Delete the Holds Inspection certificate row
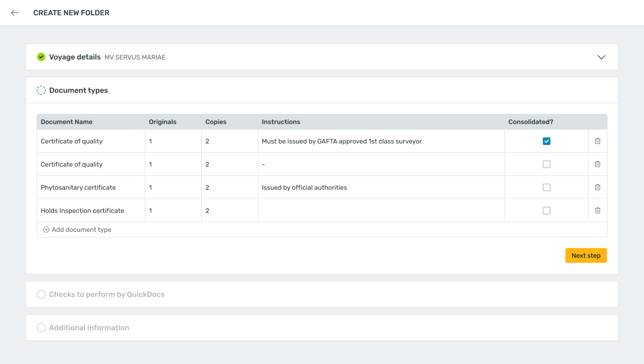644x364 pixels. (x=598, y=210)
